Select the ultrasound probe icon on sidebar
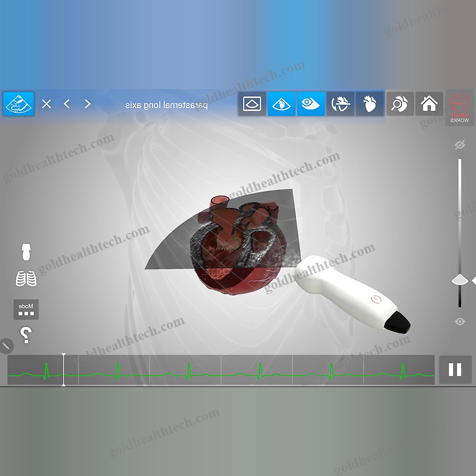 click(x=26, y=252)
